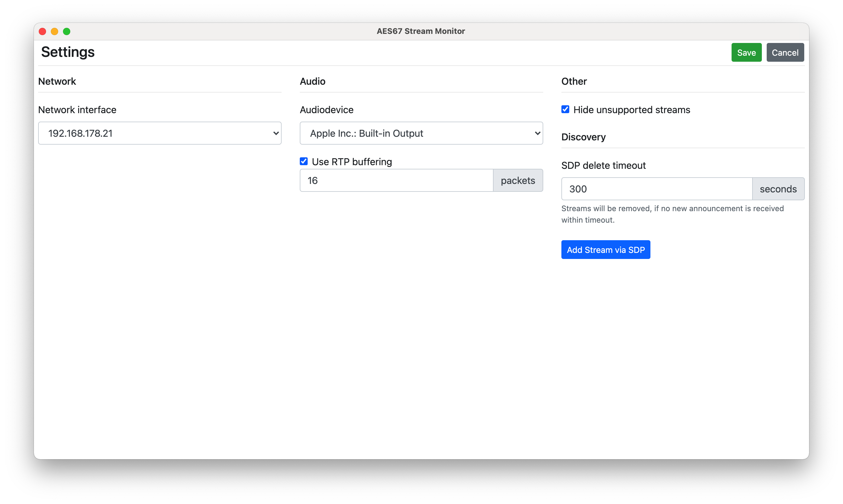Screen dimensions: 843x504
Task: Click the Cancel button to discard changes
Action: point(785,52)
